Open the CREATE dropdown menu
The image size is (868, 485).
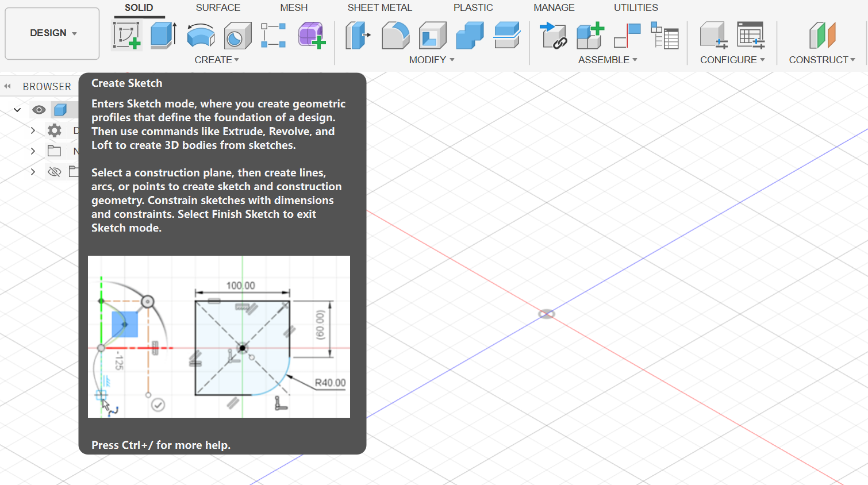217,60
